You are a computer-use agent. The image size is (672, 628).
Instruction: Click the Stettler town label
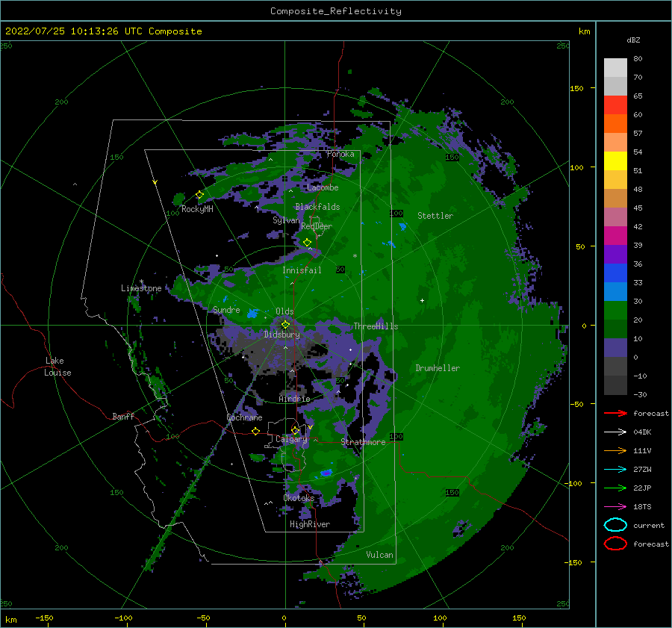(435, 216)
